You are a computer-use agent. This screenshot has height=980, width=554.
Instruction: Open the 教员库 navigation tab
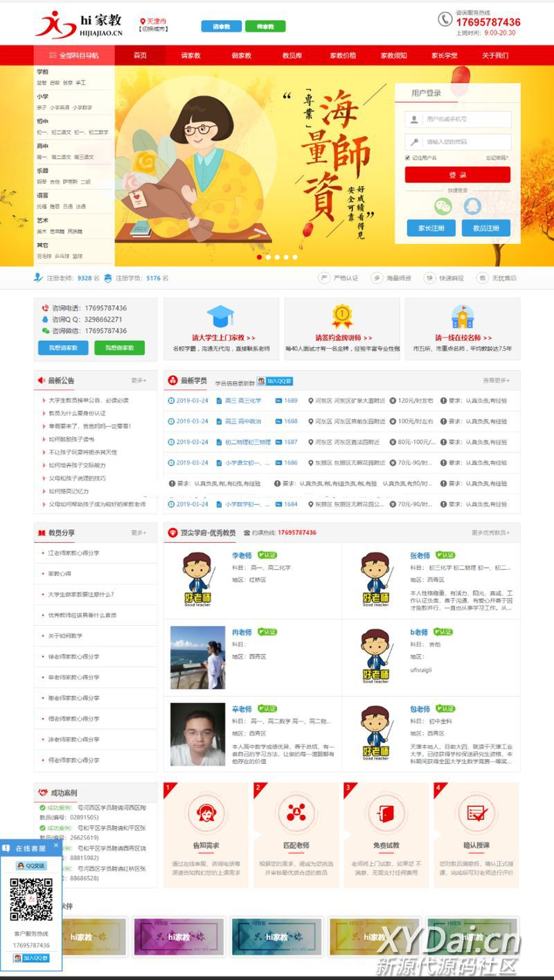[292, 55]
